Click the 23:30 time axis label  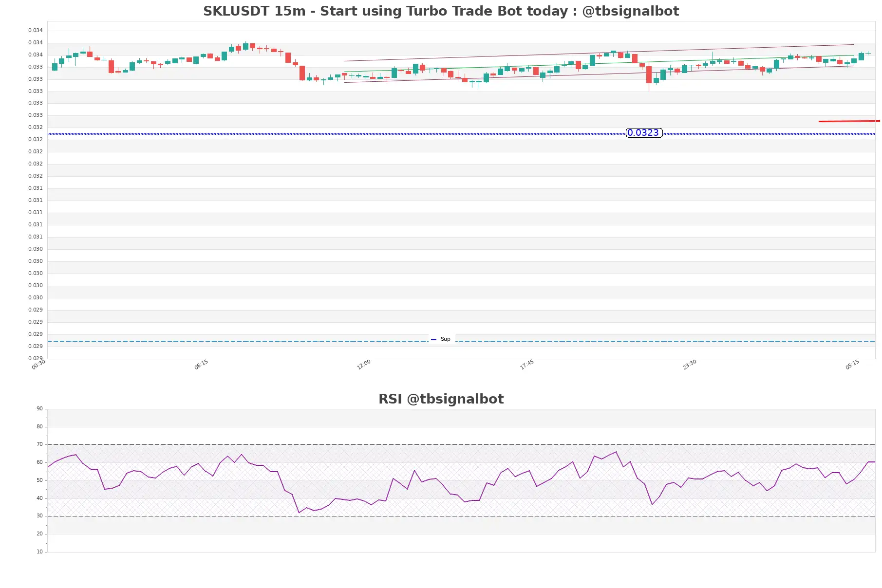click(x=690, y=365)
